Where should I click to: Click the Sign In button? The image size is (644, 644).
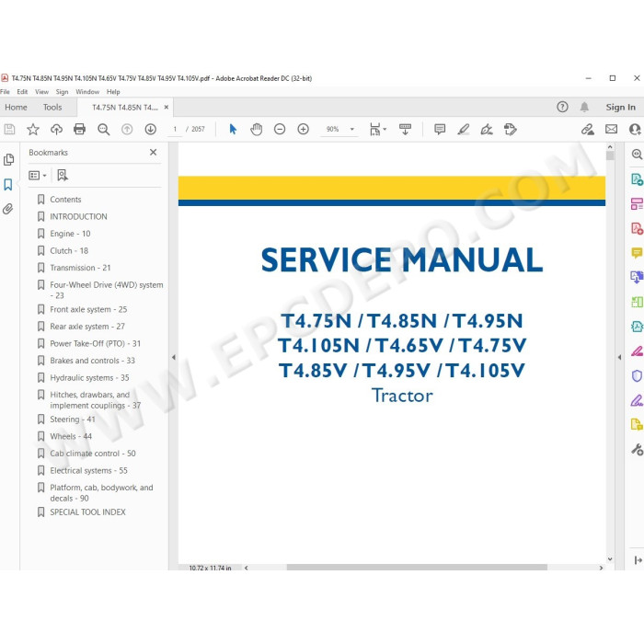click(621, 108)
